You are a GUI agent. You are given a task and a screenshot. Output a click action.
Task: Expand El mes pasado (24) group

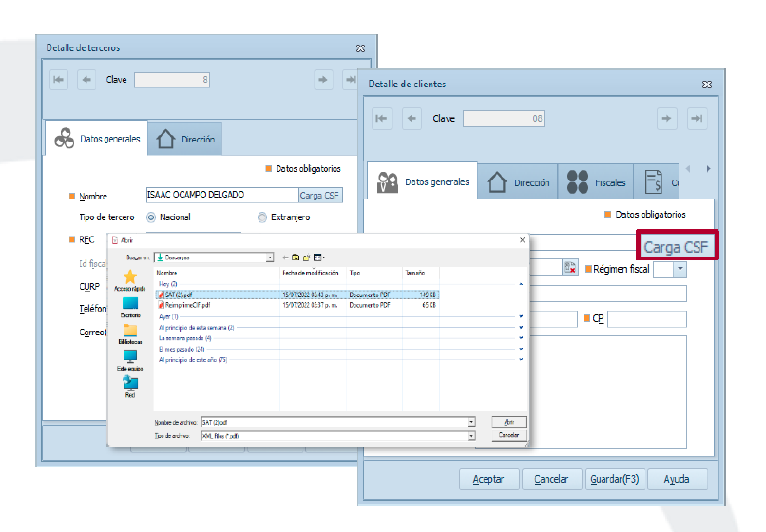[521, 349]
